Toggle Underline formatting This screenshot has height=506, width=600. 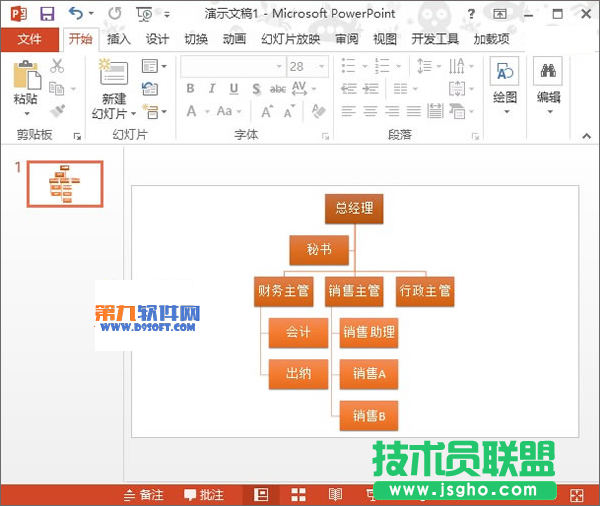(234, 89)
